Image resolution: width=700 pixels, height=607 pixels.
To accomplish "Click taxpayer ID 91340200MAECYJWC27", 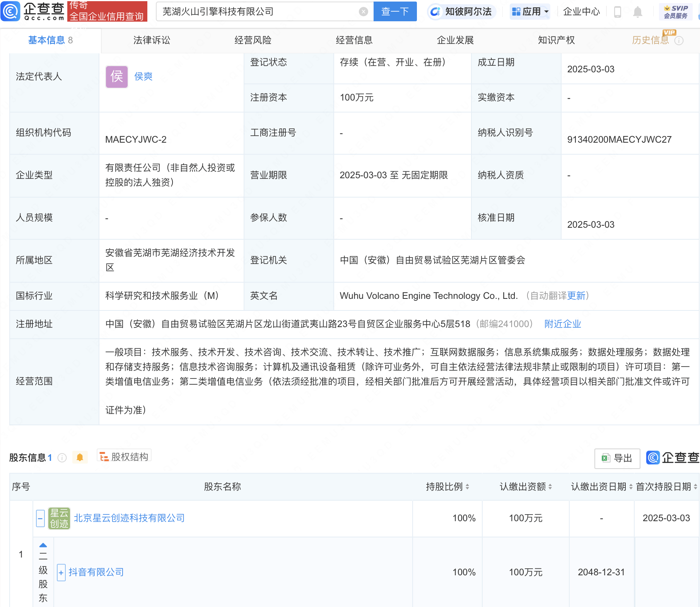I will (619, 140).
